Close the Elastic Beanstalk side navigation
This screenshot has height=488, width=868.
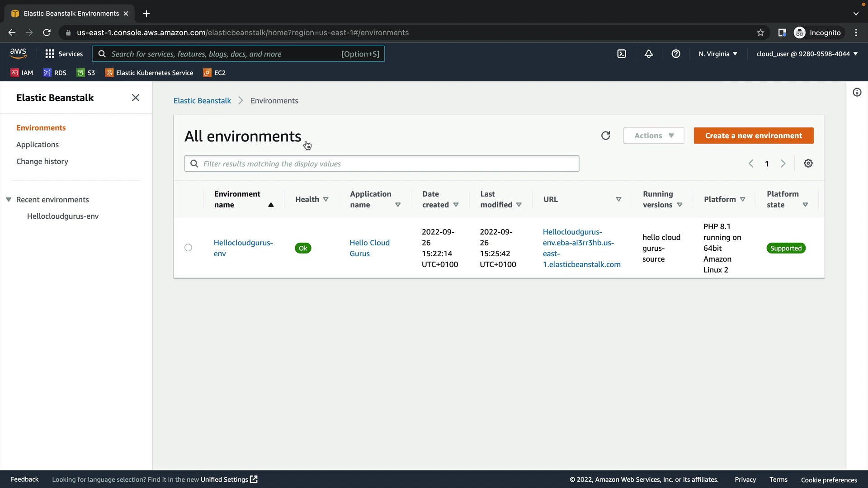point(136,98)
